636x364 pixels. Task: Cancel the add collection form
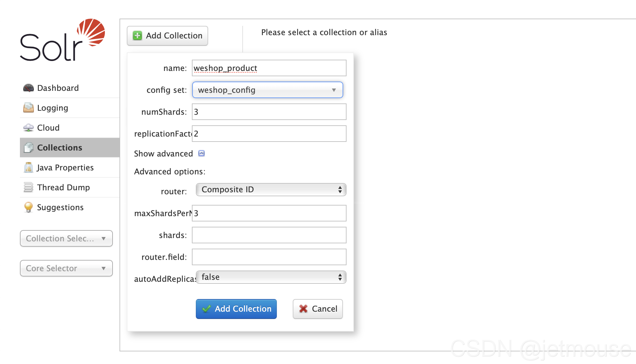(x=318, y=309)
